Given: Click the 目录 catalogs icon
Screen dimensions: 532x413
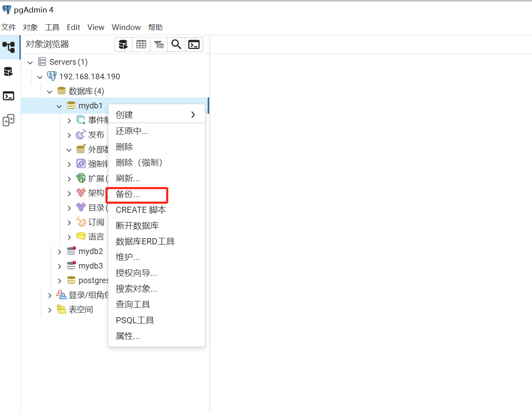Looking at the screenshot, I should (81, 208).
